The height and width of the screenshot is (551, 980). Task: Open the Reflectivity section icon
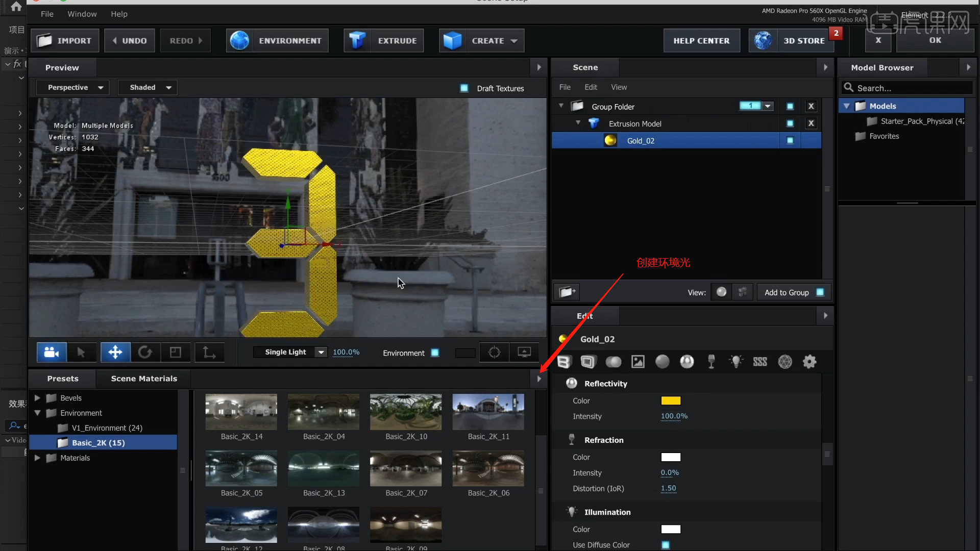point(687,362)
